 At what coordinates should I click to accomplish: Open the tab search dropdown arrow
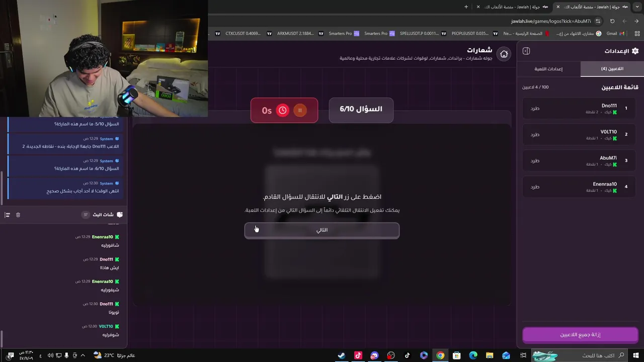tap(637, 7)
